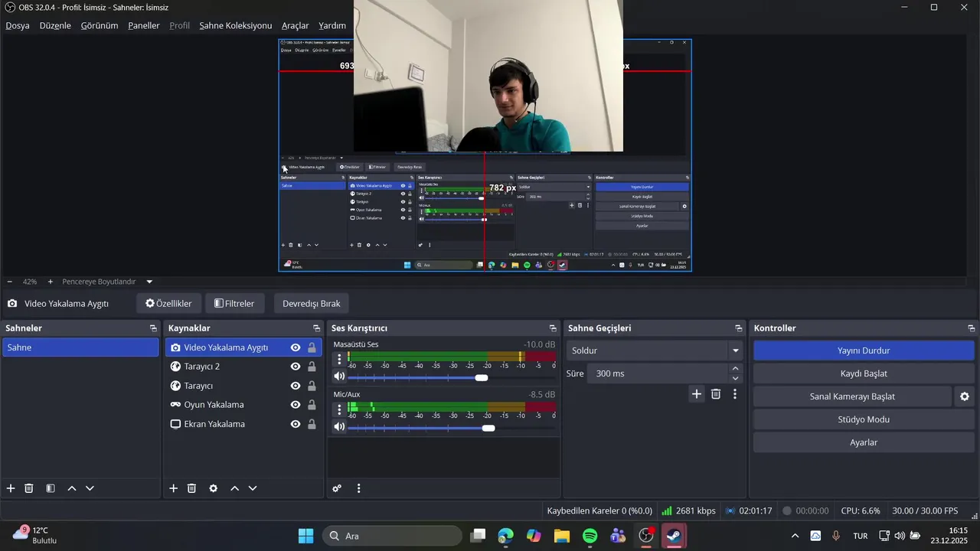Viewport: 980px width, 551px height.
Task: Open Soldur transition dropdown
Action: 655,350
